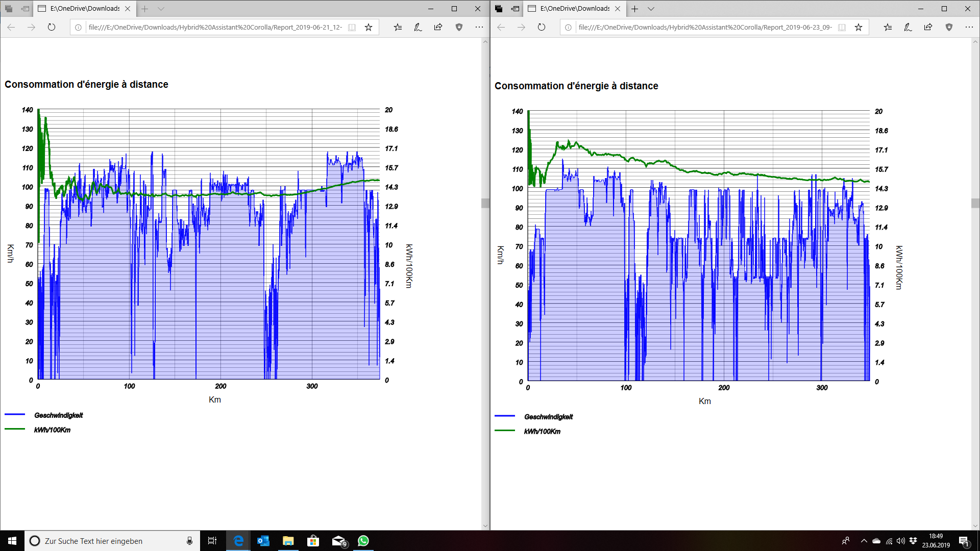Click scroll-down arrow in left window
980x551 pixels.
485,526
